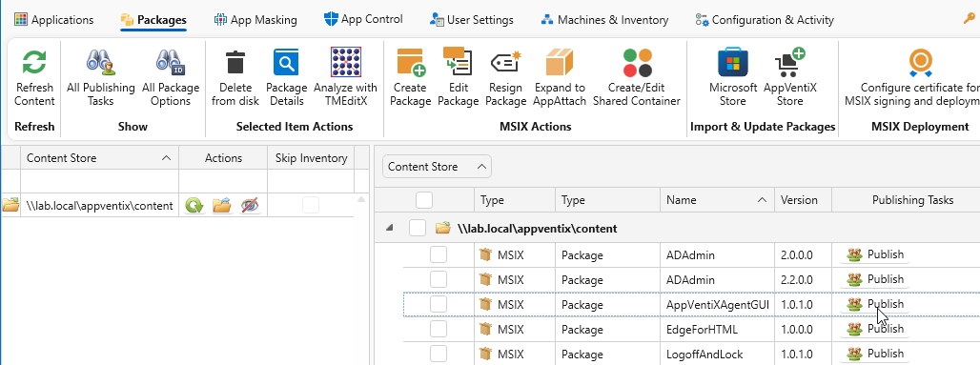Go to the App Control tab
The width and height of the screenshot is (980, 365).
[363, 20]
